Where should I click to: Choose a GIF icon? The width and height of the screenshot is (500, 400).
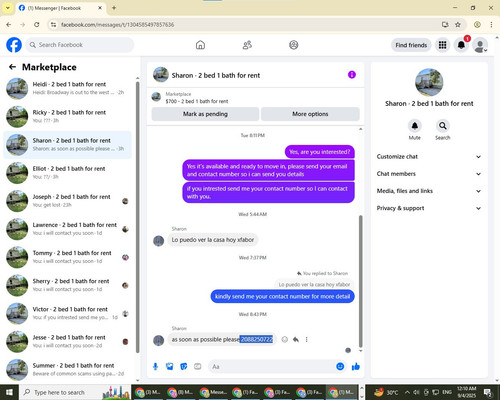tap(198, 367)
